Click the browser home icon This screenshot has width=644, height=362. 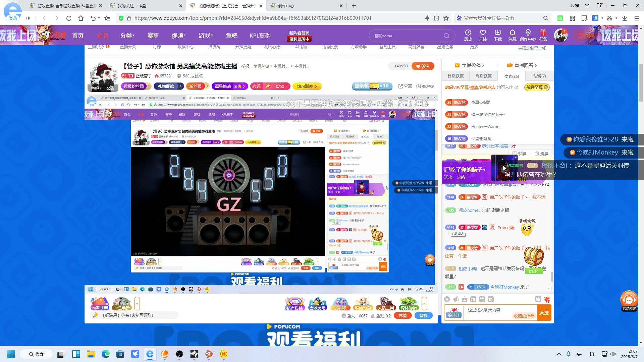(x=81, y=18)
